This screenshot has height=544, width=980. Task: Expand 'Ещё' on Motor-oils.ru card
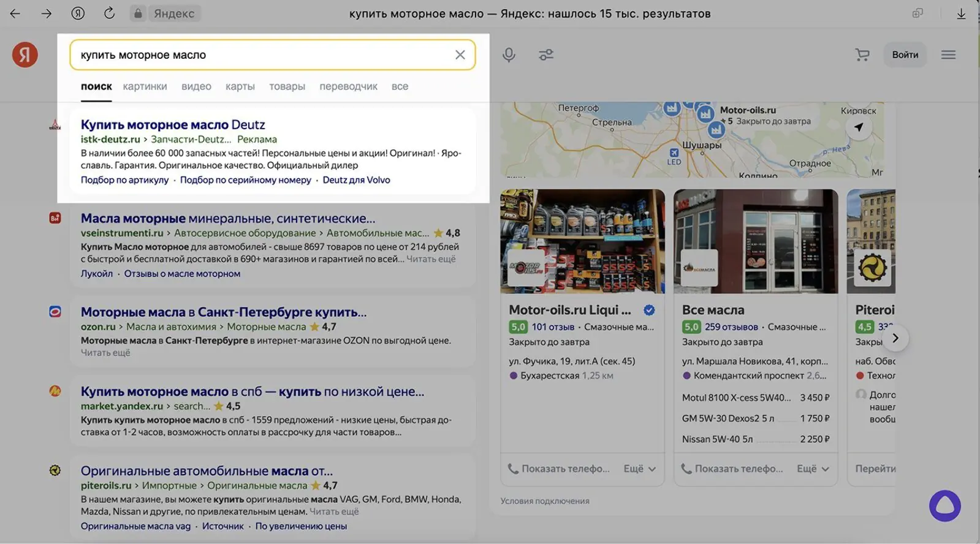[x=640, y=469]
